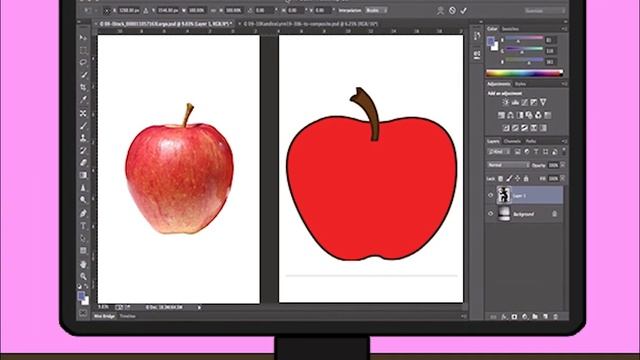Open the Adjustments panel menu

pyautogui.click(x=564, y=84)
